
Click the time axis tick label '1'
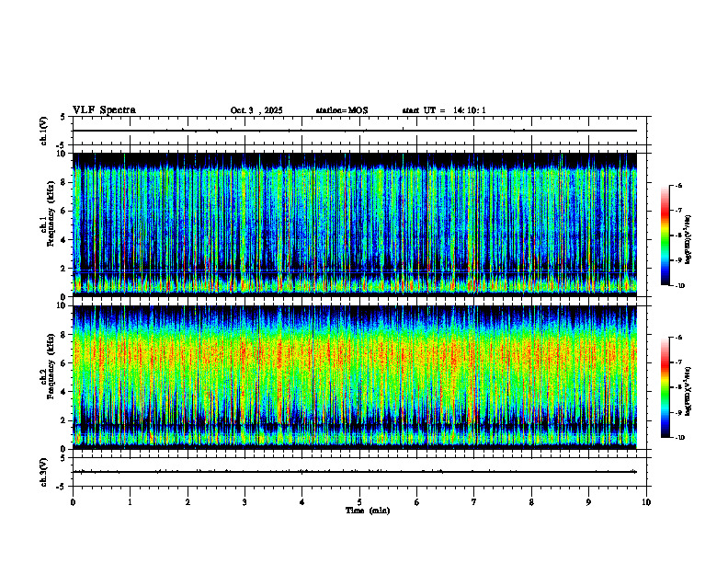click(x=131, y=502)
